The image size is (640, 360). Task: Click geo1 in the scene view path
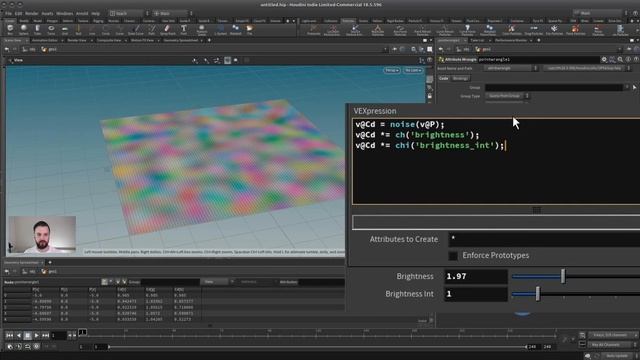[49, 49]
